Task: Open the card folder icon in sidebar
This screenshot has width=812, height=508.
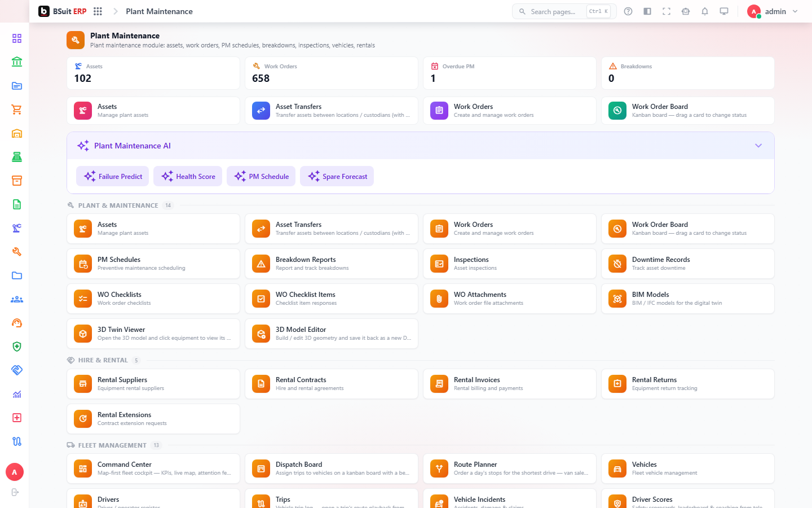Action: 17,86
